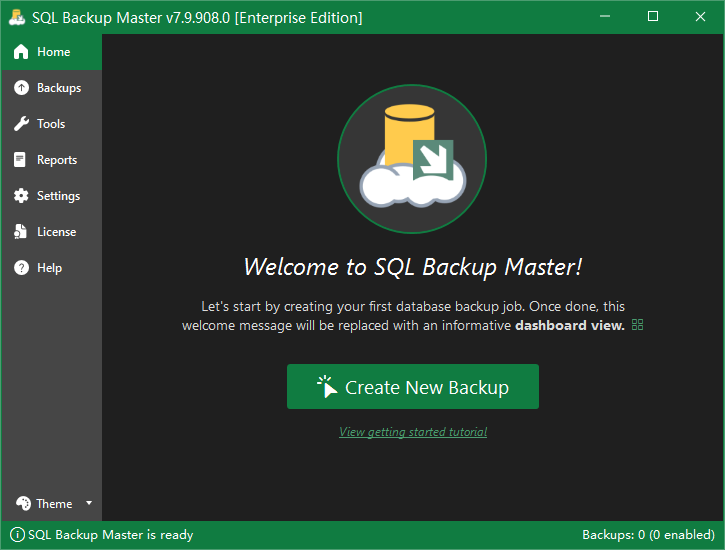Open the Help section label
Screen dimensions: 725x550
(x=49, y=268)
